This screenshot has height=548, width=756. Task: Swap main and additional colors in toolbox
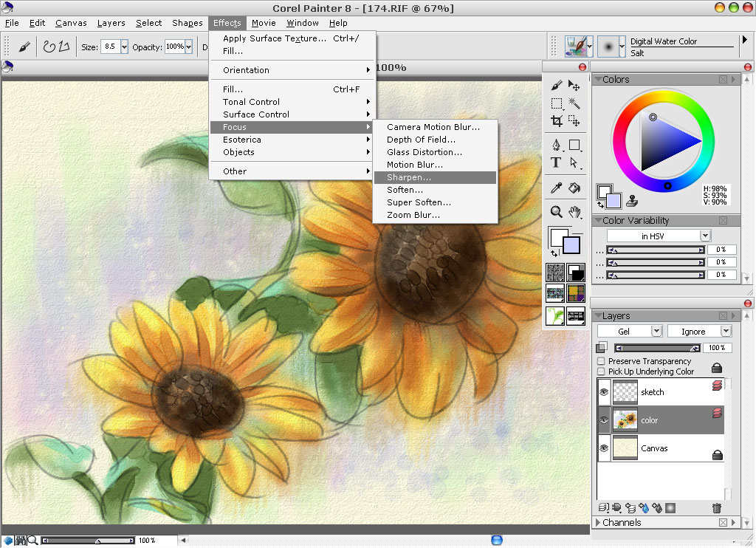pos(554,253)
